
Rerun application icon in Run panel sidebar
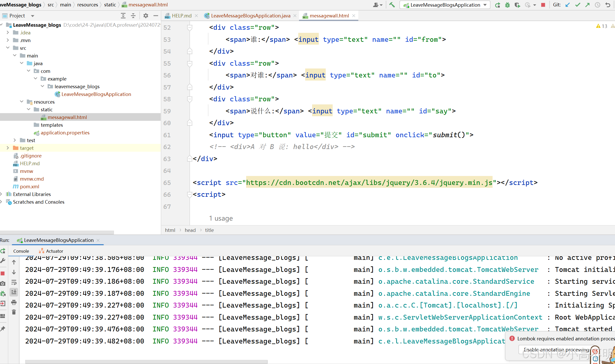3,251
